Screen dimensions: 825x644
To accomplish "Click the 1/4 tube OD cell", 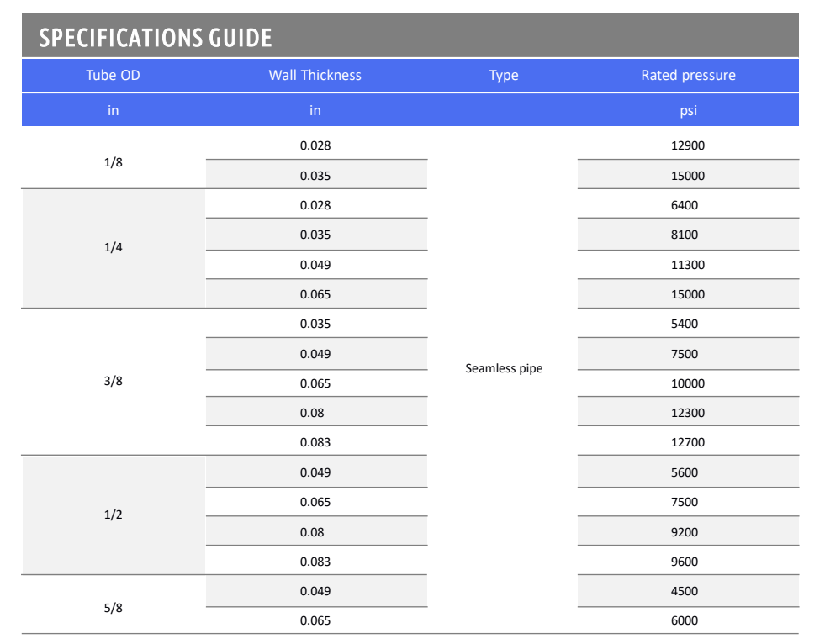I will coord(114,247).
